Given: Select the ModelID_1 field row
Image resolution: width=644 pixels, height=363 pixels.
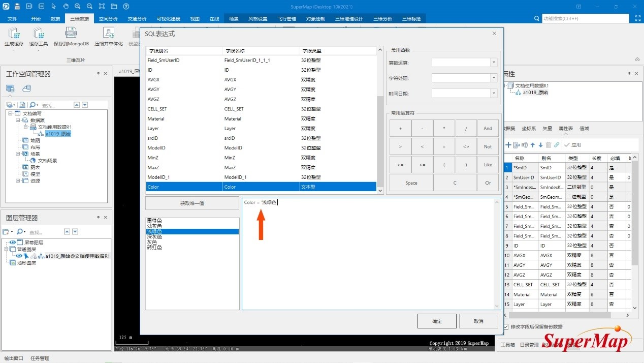Looking at the screenshot, I should pos(261,177).
